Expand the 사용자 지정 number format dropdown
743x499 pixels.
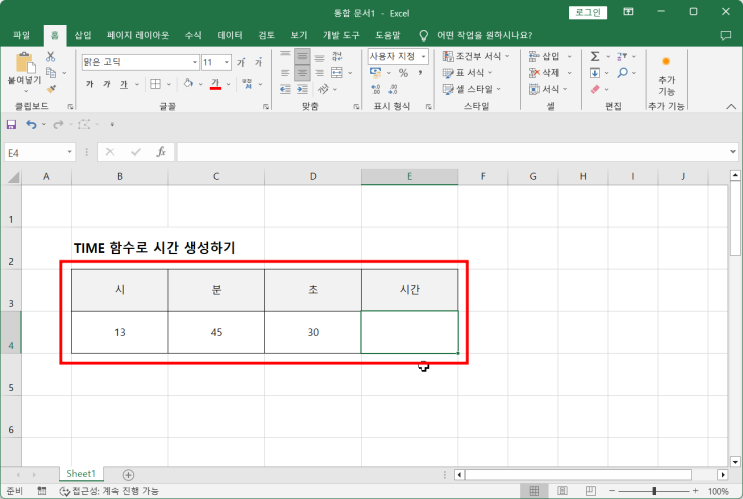(x=423, y=57)
